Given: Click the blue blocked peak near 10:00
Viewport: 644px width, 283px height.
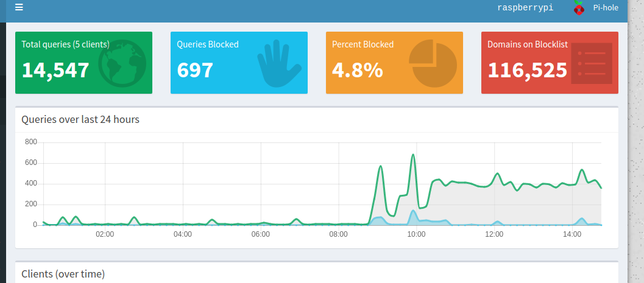Looking at the screenshot, I should 412,211.
